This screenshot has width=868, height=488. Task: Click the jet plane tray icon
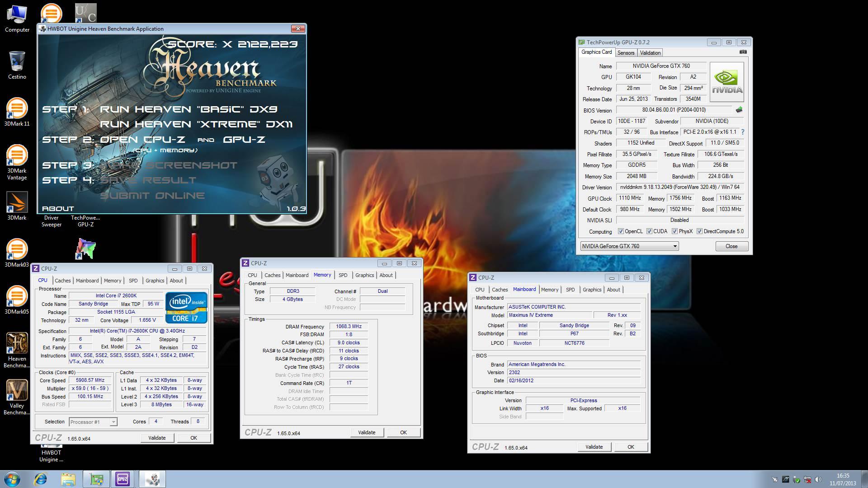point(775,479)
